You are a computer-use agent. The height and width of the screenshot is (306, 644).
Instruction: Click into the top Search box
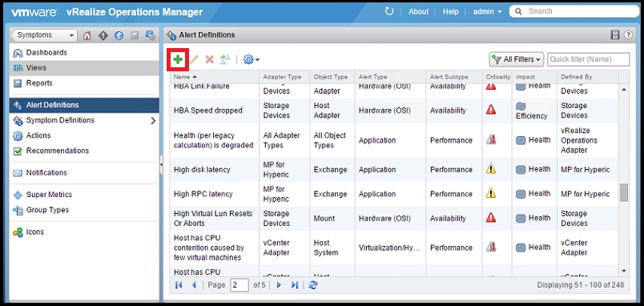pyautogui.click(x=574, y=11)
